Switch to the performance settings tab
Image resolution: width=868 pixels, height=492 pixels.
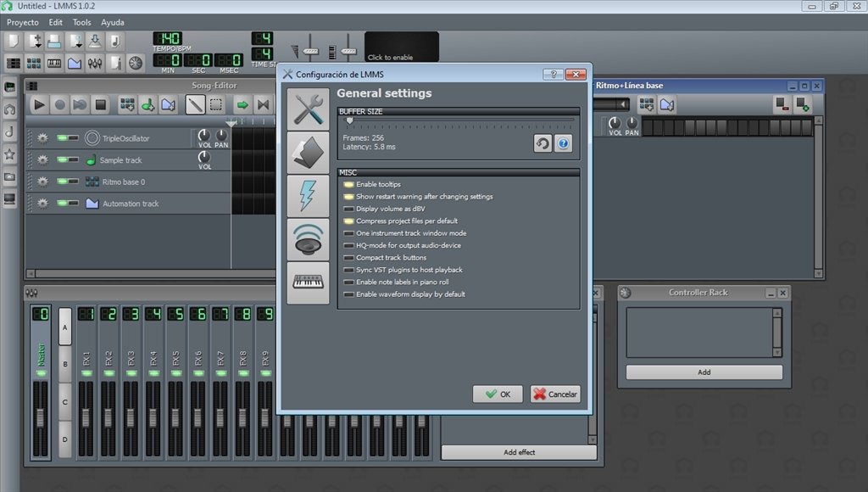309,196
